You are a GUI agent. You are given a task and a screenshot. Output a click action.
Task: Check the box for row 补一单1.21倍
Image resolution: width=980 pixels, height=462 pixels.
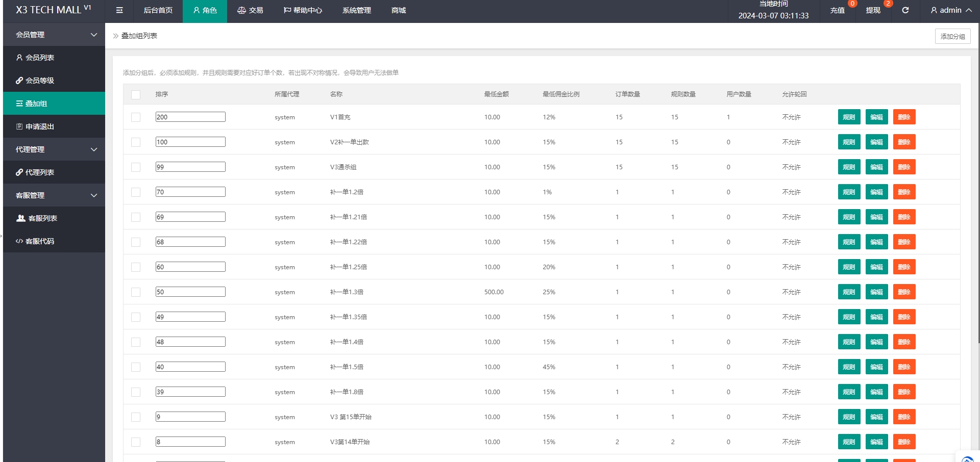[x=136, y=217]
